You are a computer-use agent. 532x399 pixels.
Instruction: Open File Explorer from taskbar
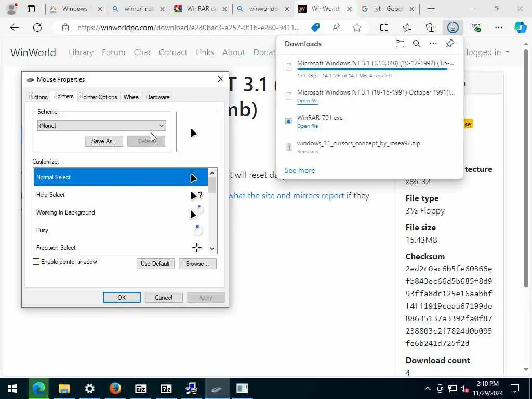64,389
